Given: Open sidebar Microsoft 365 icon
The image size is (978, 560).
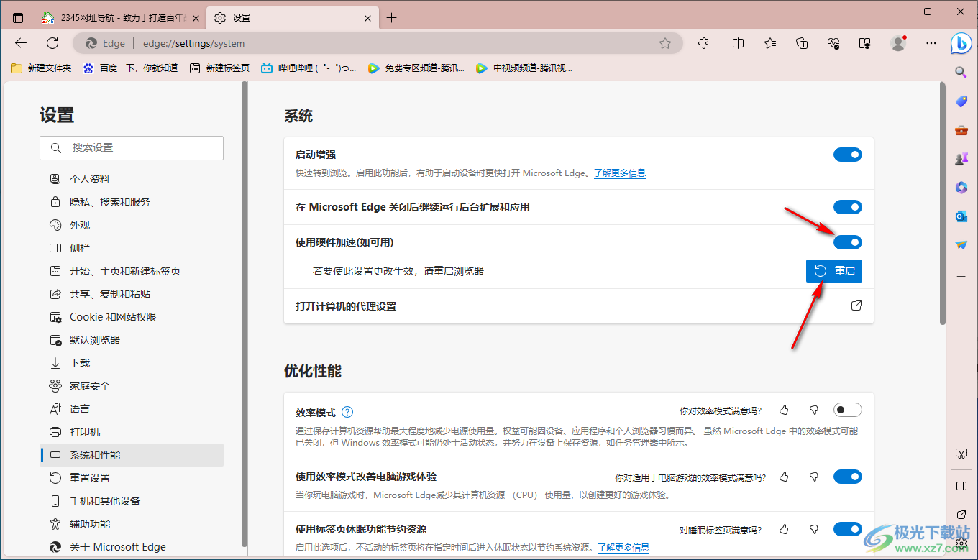Looking at the screenshot, I should [x=961, y=188].
